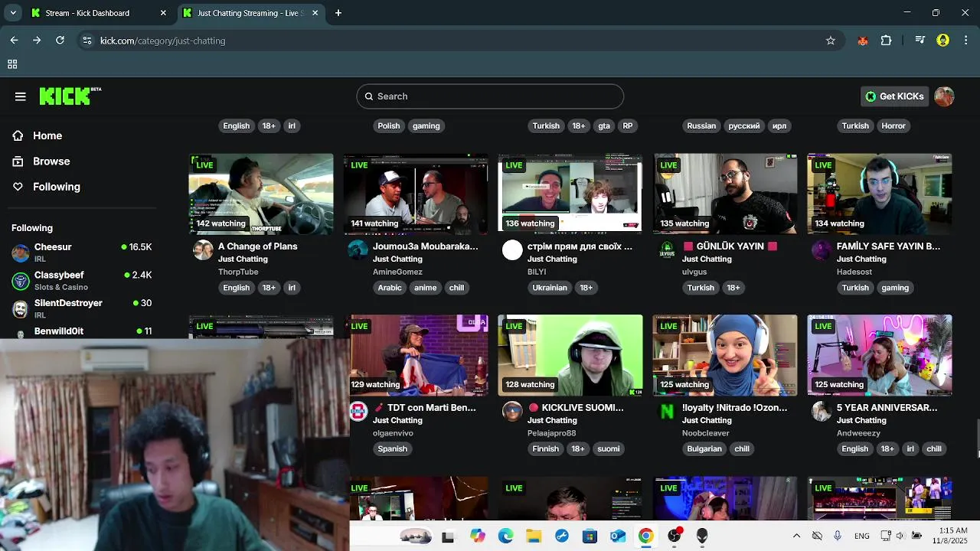This screenshot has width=980, height=551.
Task: Select the Spanish tag under olgaenvivo
Action: click(x=392, y=449)
